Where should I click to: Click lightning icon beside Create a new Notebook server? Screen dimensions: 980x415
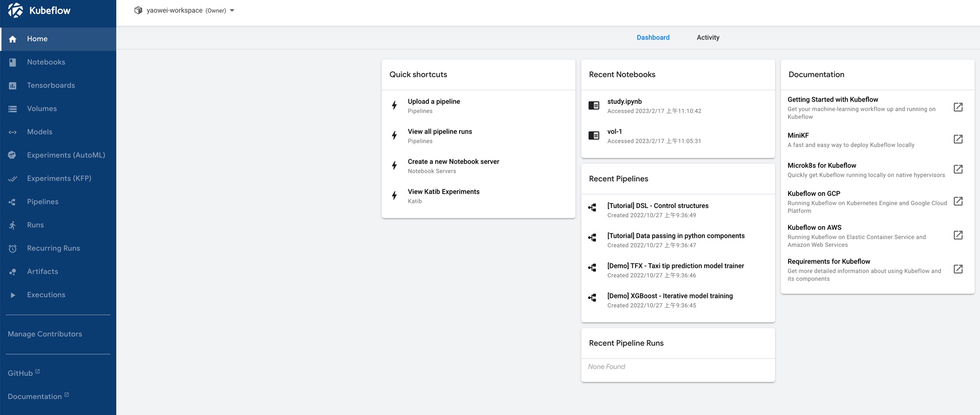coord(394,165)
